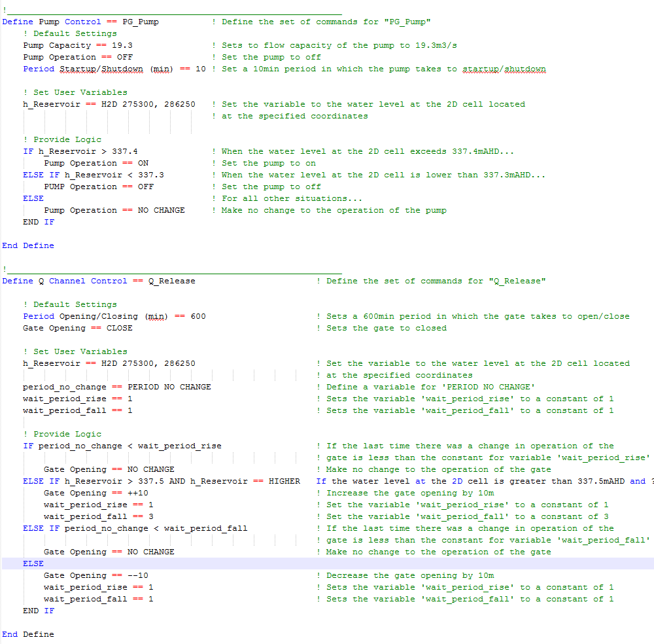
Task: Click the 'IF h_Reservoir > 337.4' condition
Action: pos(80,151)
